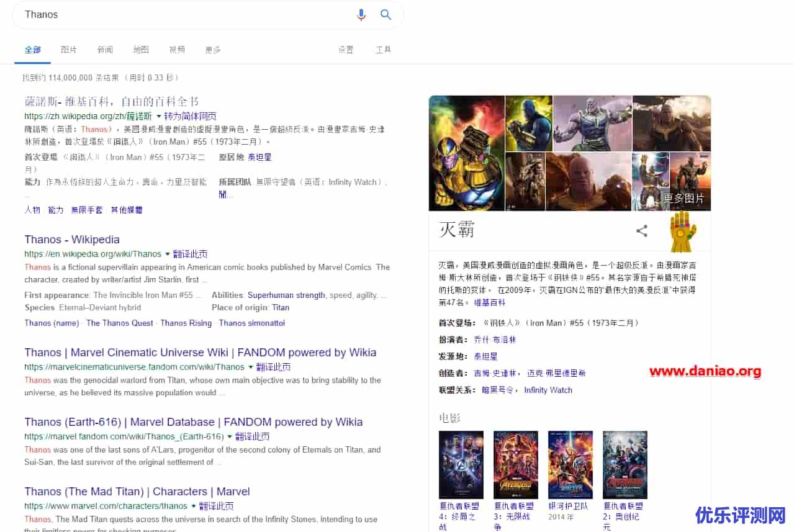The width and height of the screenshot is (794, 532).
Task: Click 迈克·弗里德里希 creator link
Action: (556, 374)
